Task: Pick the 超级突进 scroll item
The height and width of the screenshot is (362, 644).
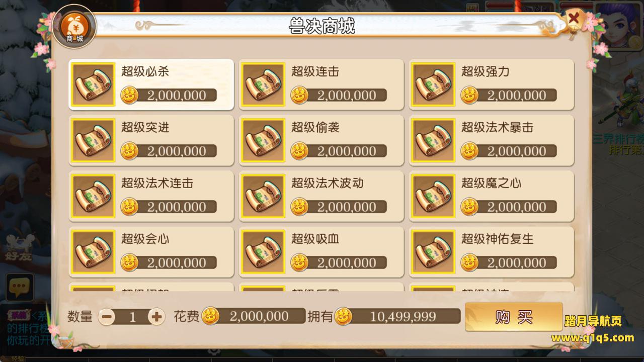Action: pyautogui.click(x=151, y=140)
